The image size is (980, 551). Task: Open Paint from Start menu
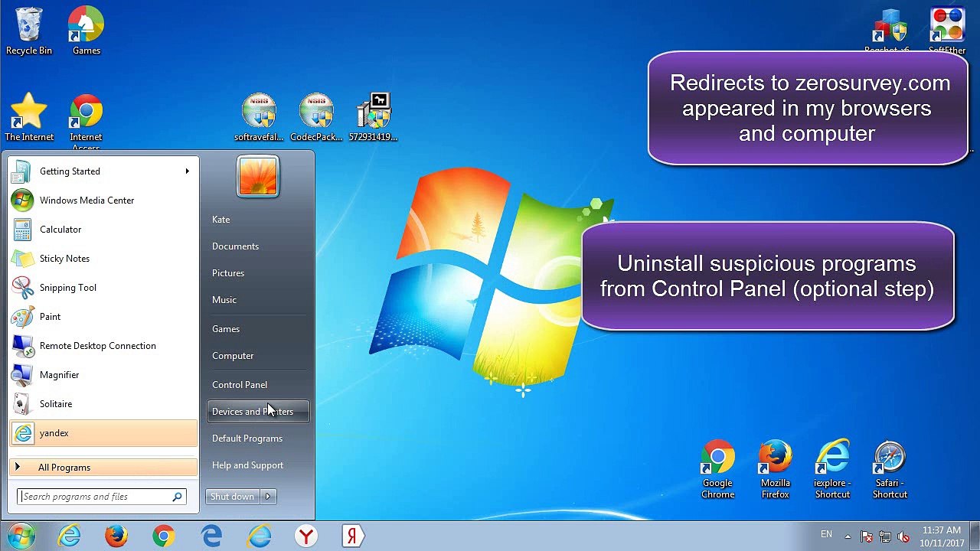pyautogui.click(x=103, y=317)
